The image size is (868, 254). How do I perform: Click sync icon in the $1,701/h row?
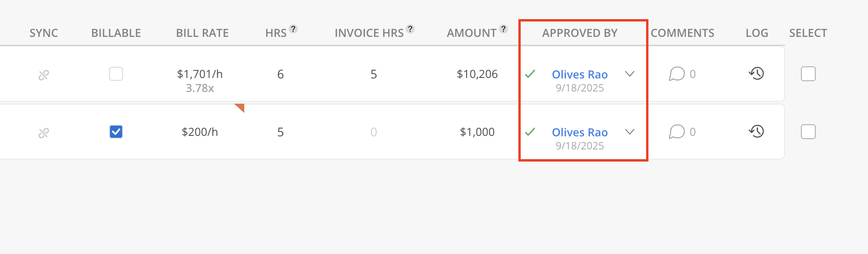point(44,75)
